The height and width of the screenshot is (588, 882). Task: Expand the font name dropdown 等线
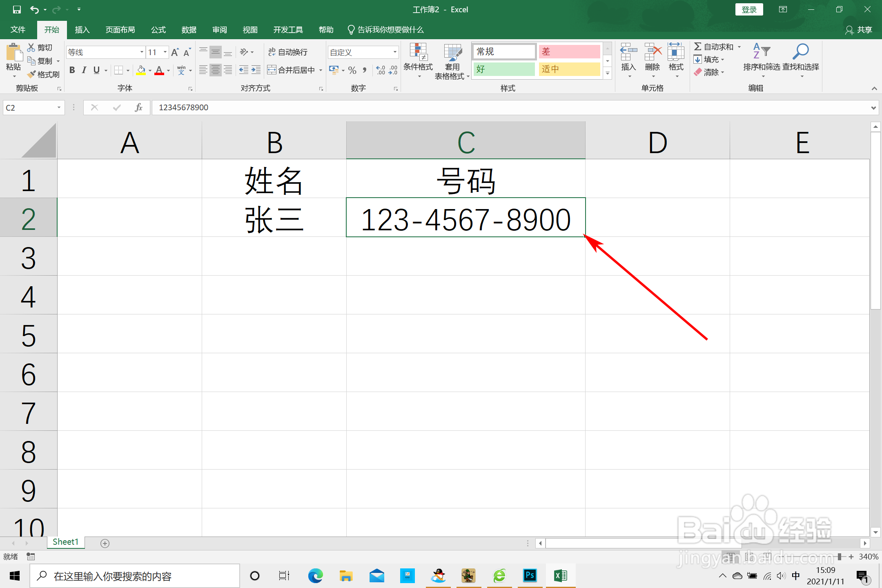point(142,52)
